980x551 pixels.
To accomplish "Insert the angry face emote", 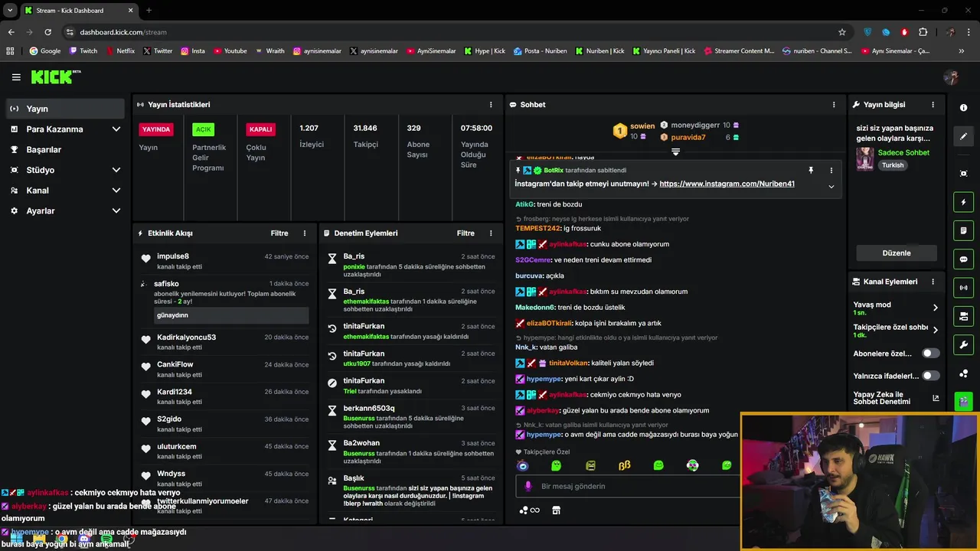I will (590, 465).
